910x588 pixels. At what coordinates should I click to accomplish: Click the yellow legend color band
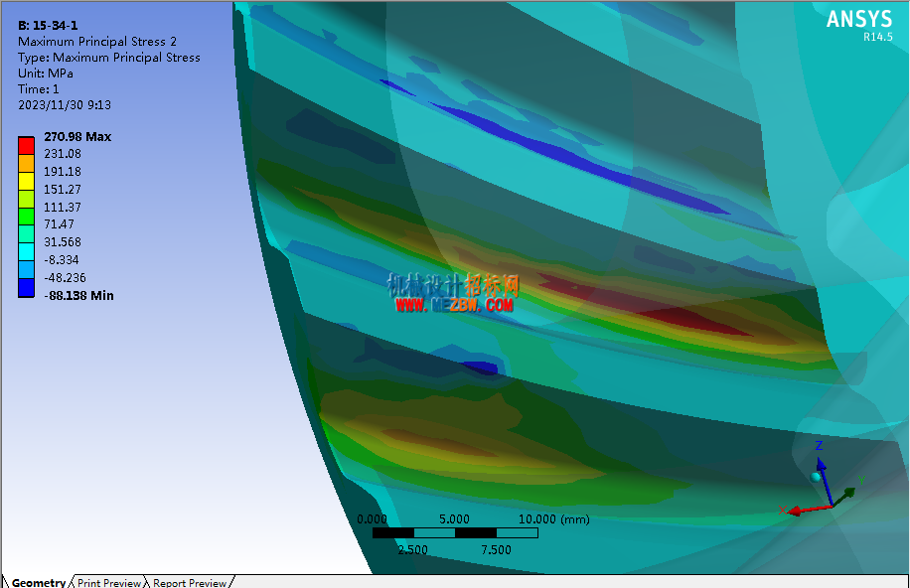26,181
